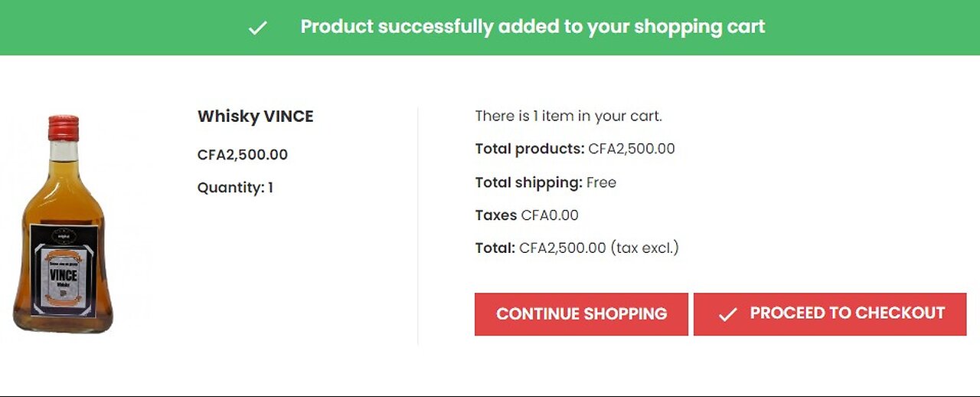Select the Total products label
Viewport: 980px width, 397px height.
(530, 149)
